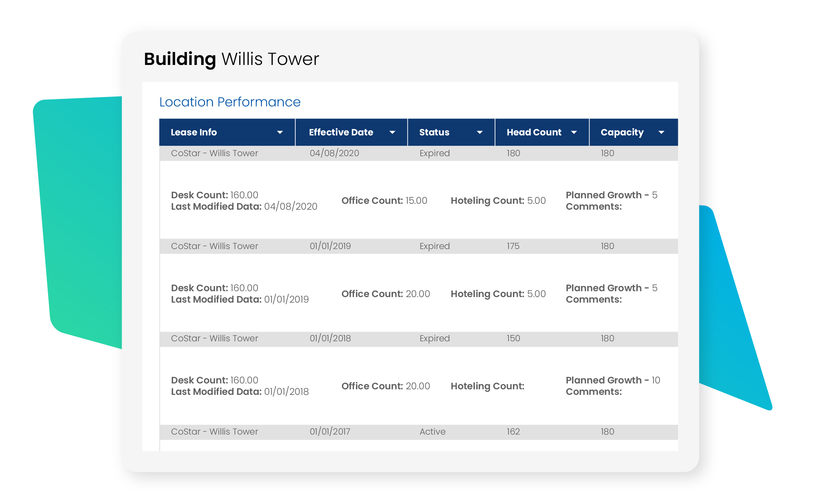The height and width of the screenshot is (504, 821).
Task: Open the Effective Date sort dropdown
Action: point(392,132)
